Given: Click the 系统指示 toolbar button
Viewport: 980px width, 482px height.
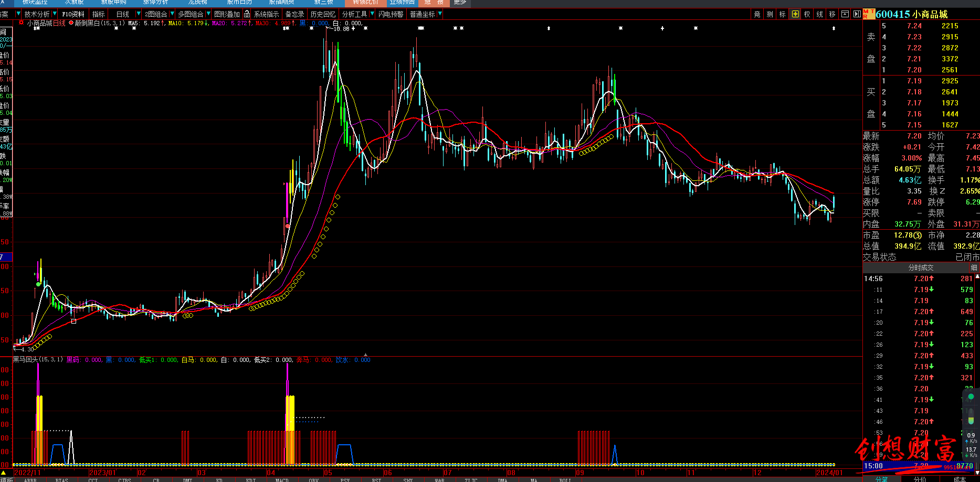Looking at the screenshot, I should [x=266, y=14].
